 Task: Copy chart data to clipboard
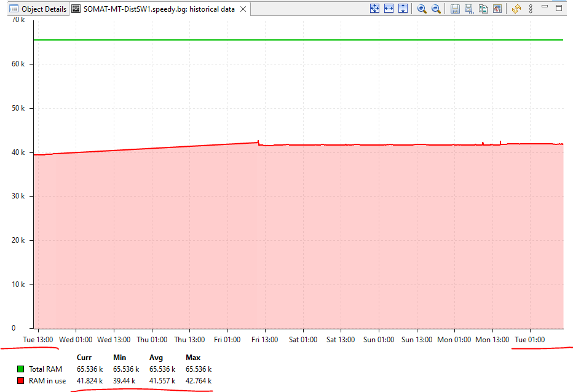point(483,9)
